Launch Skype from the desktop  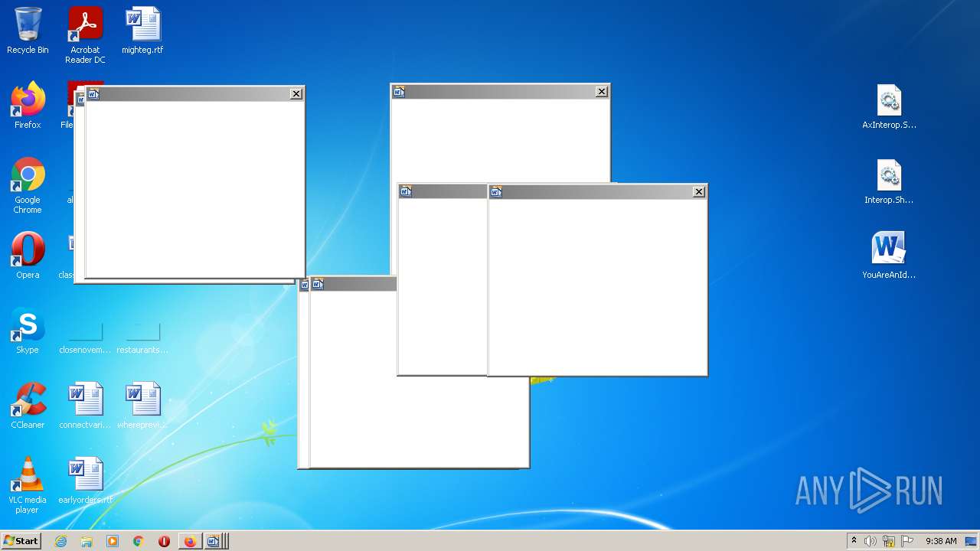coord(28,331)
